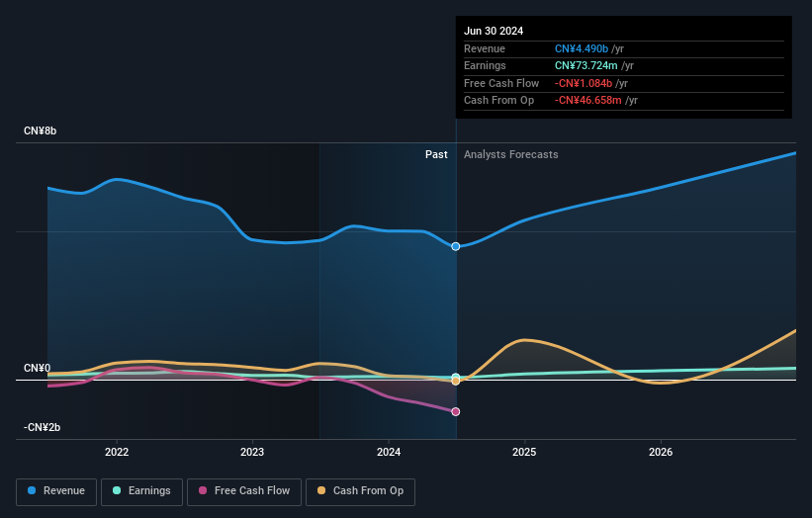Click the 2024 x-axis label
The height and width of the screenshot is (518, 812).
389,452
